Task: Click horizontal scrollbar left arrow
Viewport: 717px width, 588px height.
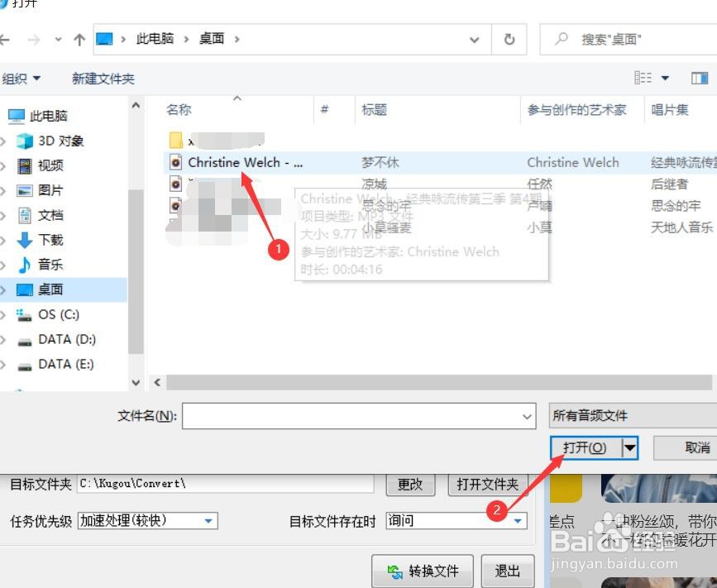Action: click(157, 382)
